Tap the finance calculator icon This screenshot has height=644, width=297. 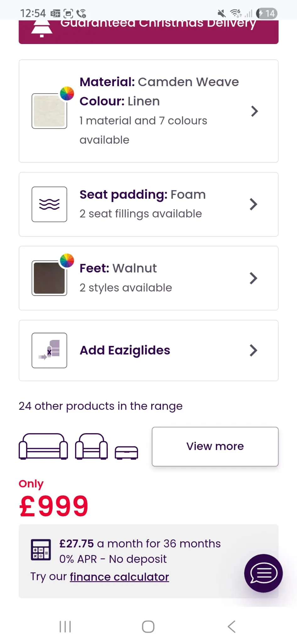click(41, 550)
